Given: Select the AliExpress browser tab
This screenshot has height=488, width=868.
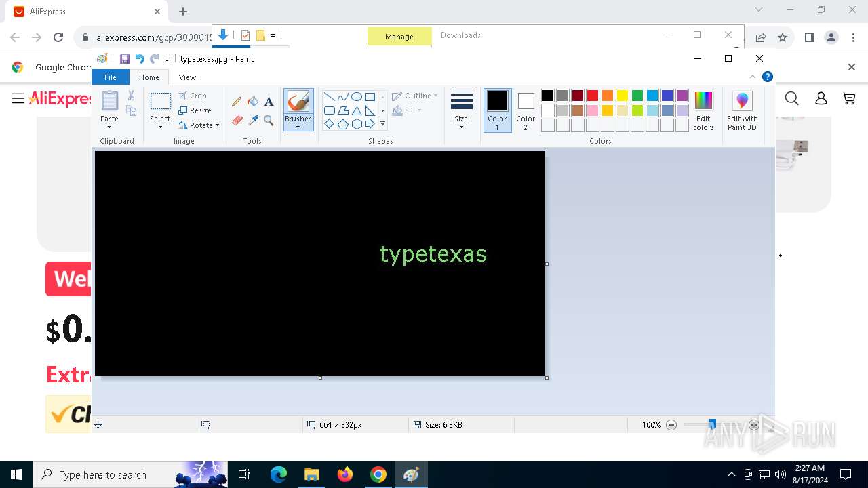Looking at the screenshot, I should tap(87, 12).
